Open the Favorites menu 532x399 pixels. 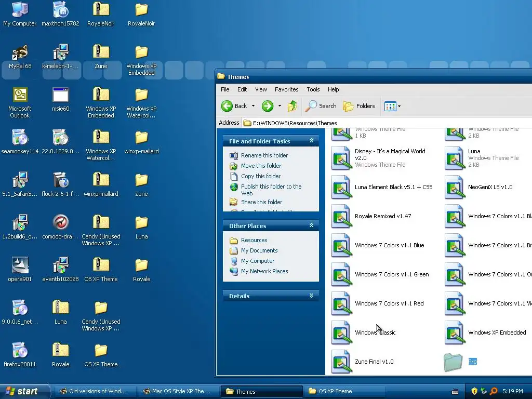click(286, 89)
